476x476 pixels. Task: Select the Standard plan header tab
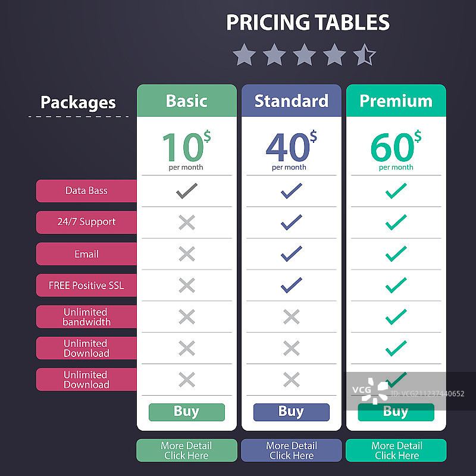point(291,101)
